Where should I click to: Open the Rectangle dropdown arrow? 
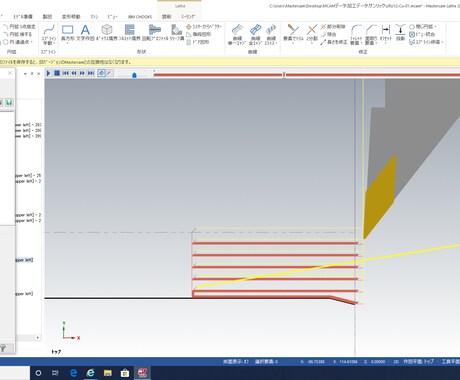[68, 43]
